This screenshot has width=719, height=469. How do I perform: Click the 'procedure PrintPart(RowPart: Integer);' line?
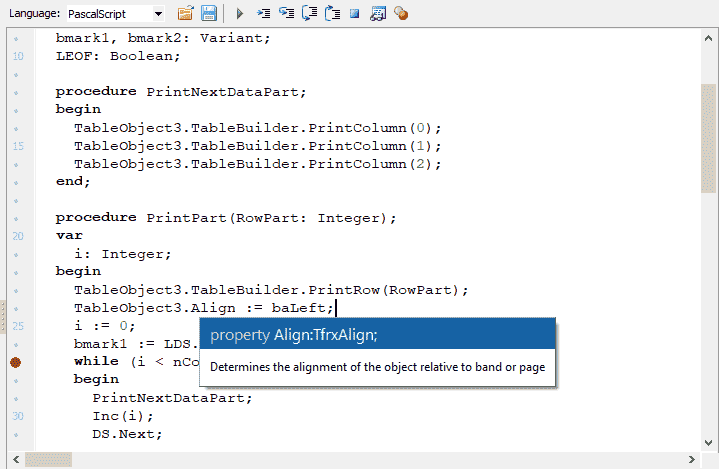[226, 218]
